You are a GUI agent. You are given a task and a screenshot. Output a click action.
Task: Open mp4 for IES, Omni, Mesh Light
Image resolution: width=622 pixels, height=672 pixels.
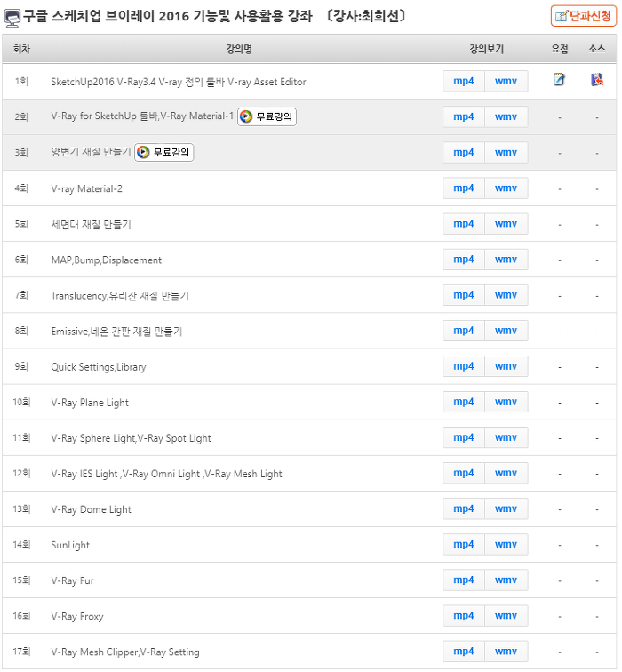464,473
